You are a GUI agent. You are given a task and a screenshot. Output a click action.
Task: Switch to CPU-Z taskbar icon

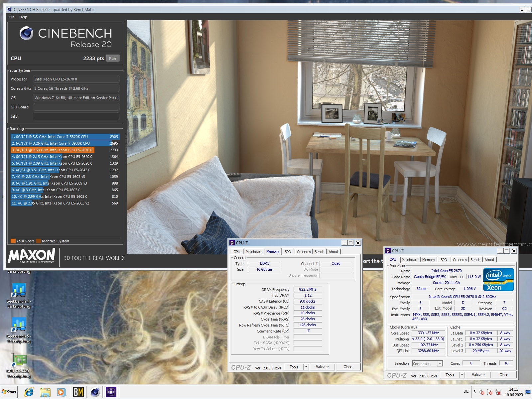coord(111,392)
